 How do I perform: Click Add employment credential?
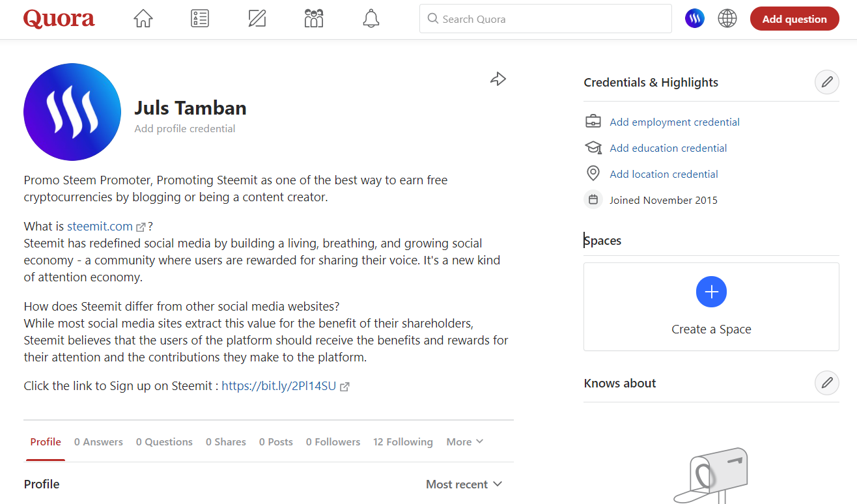(675, 122)
